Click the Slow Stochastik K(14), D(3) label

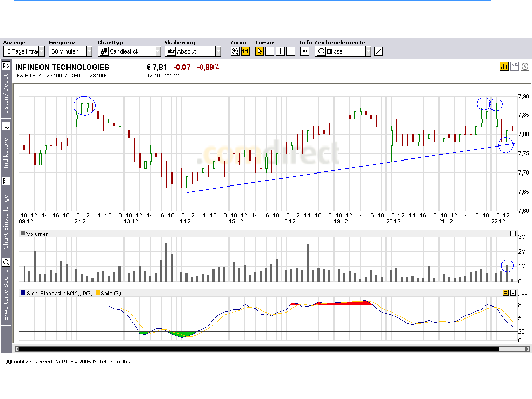tap(59, 293)
